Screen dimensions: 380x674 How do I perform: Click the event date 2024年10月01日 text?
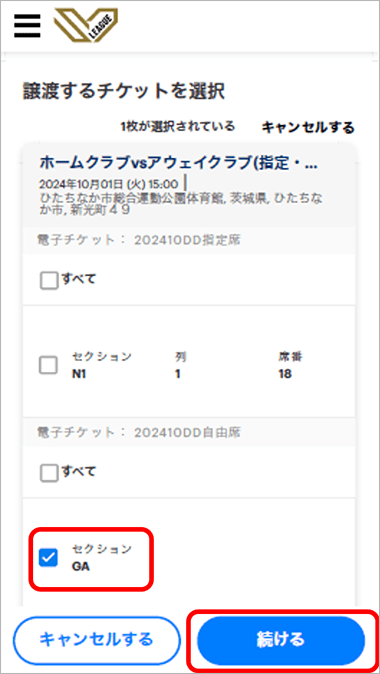108,184
